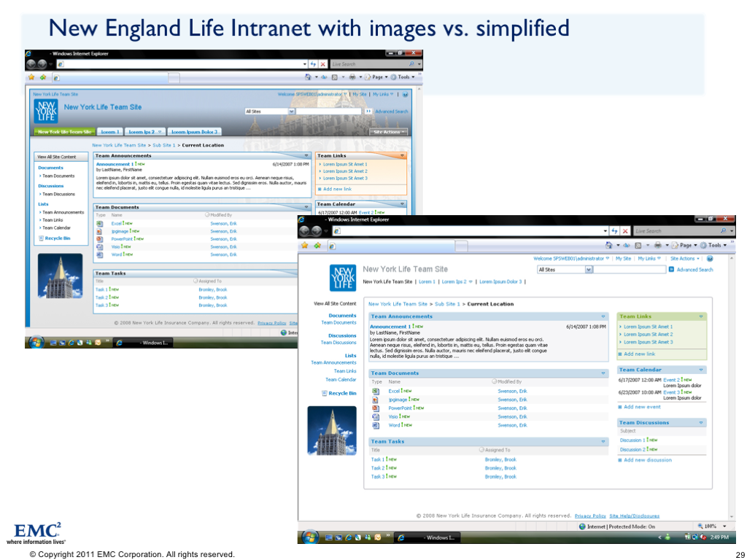Open green Team Links web part menu arrow
This screenshot has width=747, height=560.
[701, 316]
